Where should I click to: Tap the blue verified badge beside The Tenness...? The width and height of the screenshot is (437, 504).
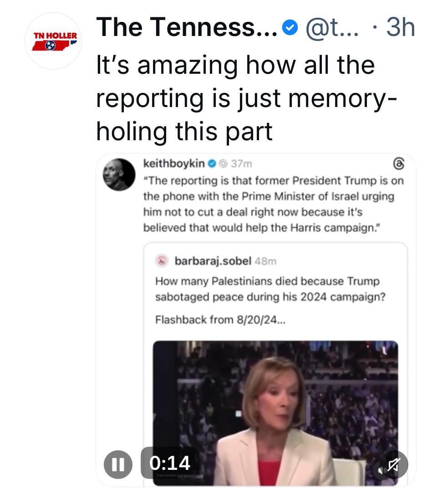point(289,29)
